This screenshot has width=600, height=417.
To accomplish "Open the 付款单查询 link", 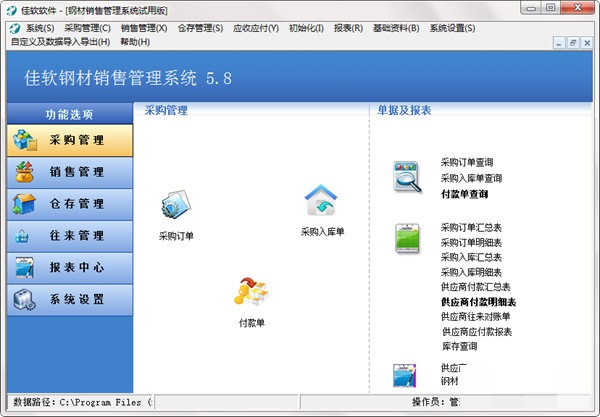I will (465, 194).
